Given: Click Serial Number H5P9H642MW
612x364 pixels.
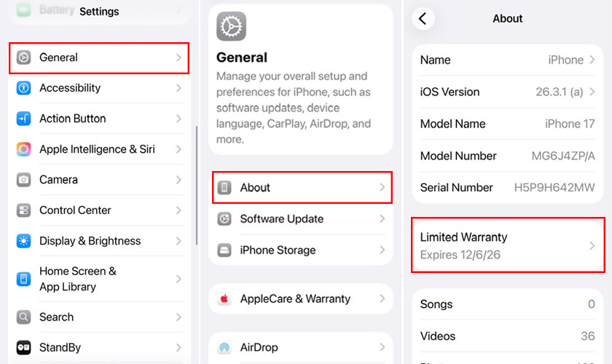Looking at the screenshot, I should [554, 188].
